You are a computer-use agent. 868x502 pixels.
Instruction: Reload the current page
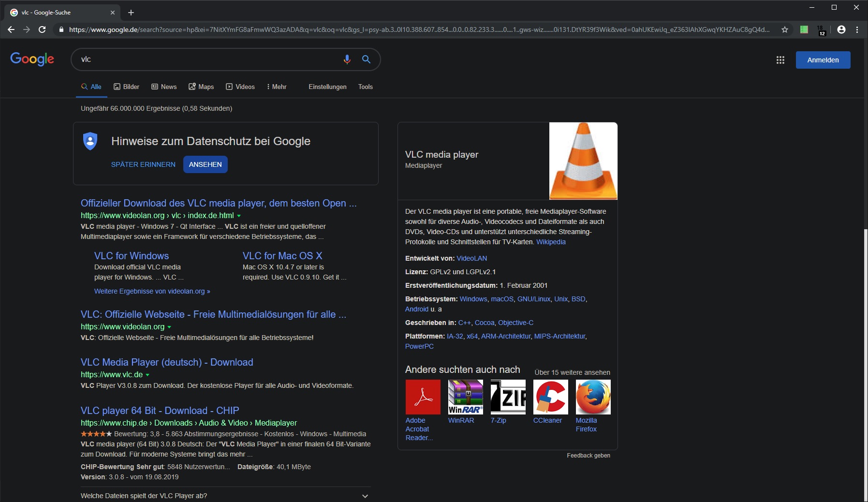coord(42,30)
